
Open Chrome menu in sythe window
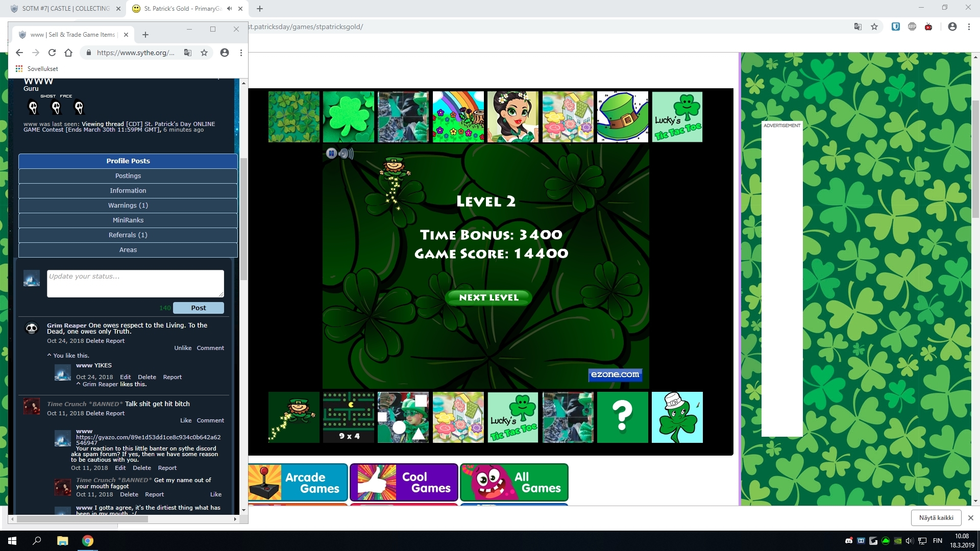point(241,53)
